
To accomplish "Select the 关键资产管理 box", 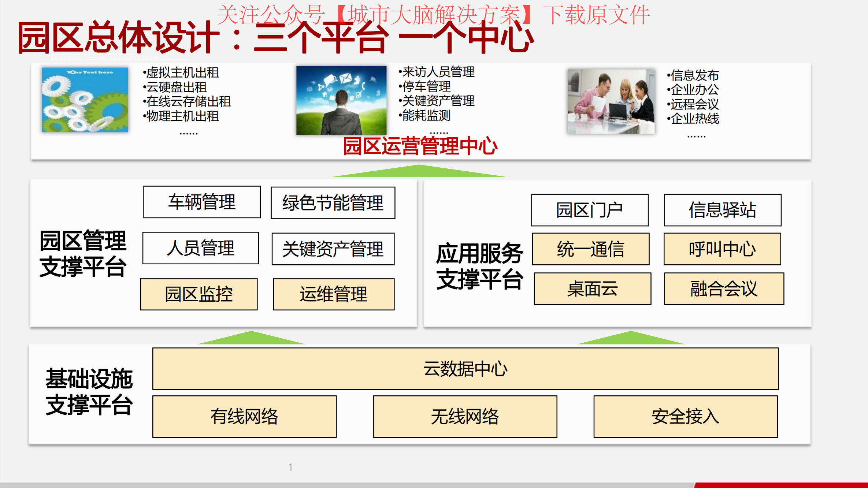I will [333, 249].
